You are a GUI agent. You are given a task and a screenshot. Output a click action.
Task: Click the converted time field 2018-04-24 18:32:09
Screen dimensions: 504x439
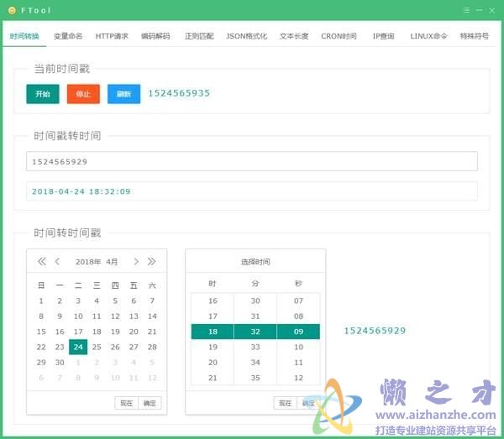pos(252,191)
